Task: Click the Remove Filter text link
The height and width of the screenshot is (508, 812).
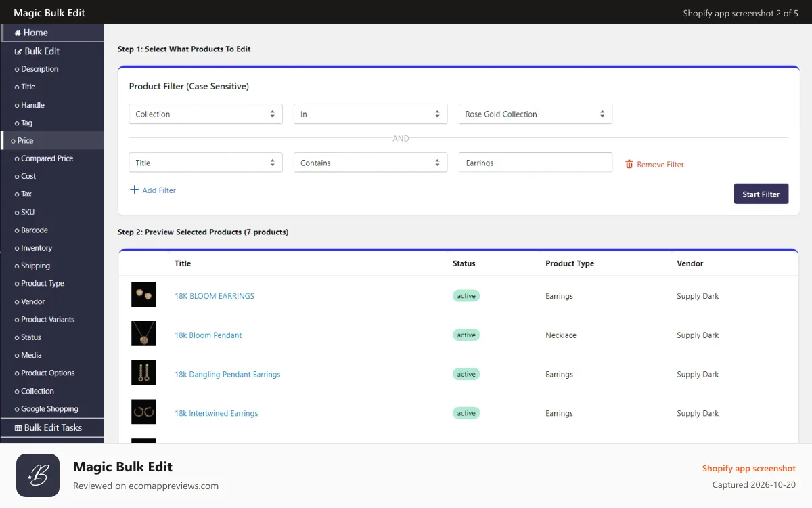Action: click(x=660, y=165)
